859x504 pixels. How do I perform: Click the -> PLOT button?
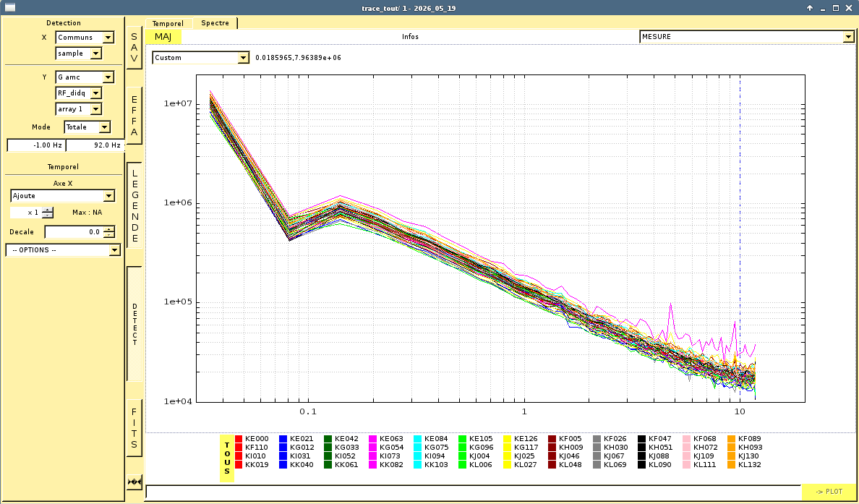[829, 492]
